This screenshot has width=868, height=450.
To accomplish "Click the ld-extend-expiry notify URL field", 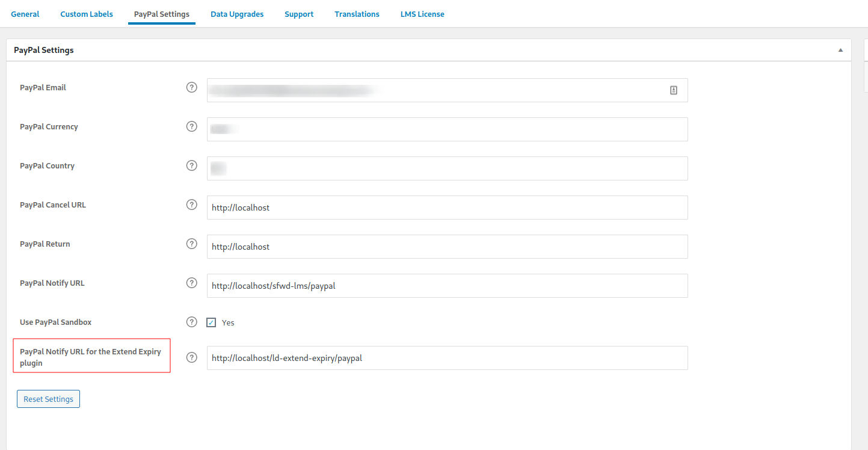I will click(x=447, y=358).
